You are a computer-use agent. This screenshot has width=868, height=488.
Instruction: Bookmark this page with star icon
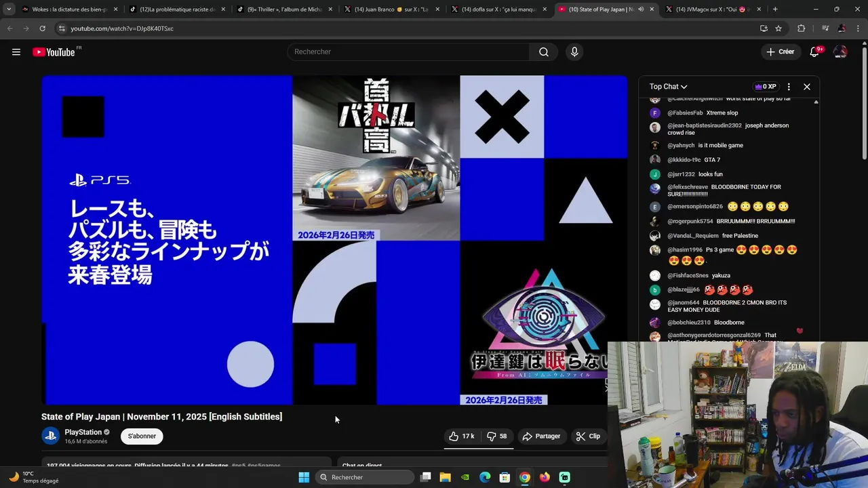[778, 28]
